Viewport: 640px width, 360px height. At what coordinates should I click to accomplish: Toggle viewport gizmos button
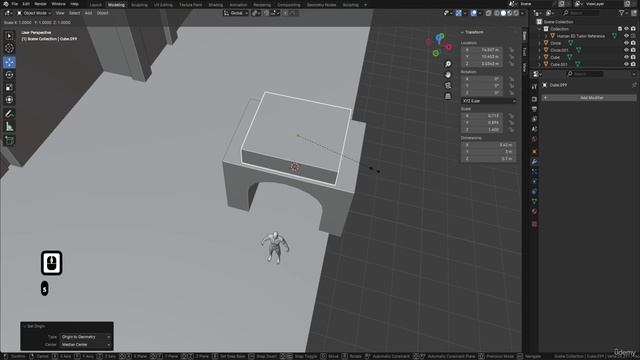pos(459,13)
